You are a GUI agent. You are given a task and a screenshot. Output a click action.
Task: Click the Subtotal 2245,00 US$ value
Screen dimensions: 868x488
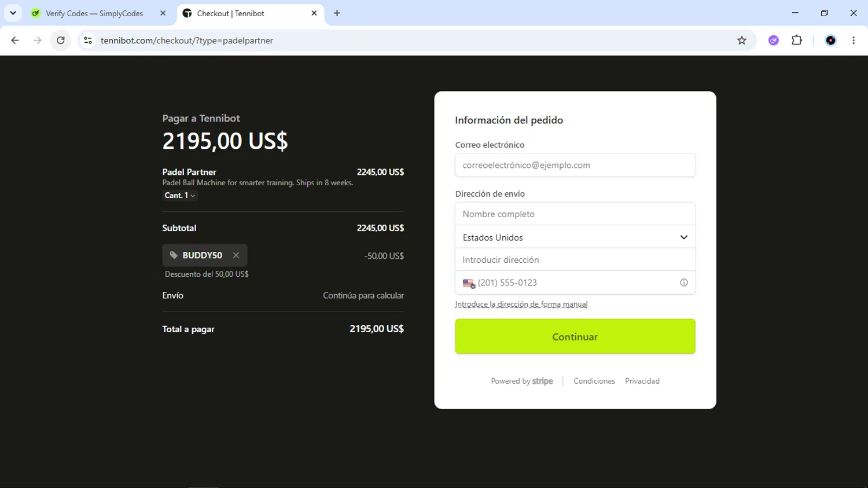(380, 228)
